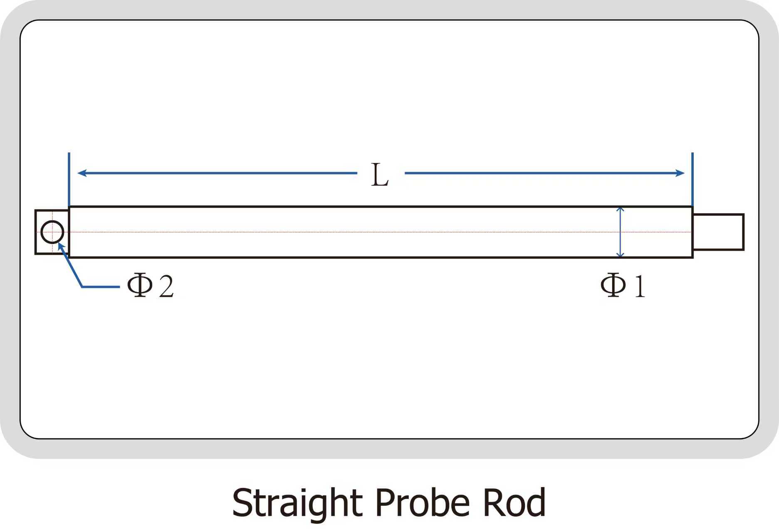Click the vertical Φ1 diameter dimension arrow
This screenshot has height=532, width=779.
pos(620,232)
